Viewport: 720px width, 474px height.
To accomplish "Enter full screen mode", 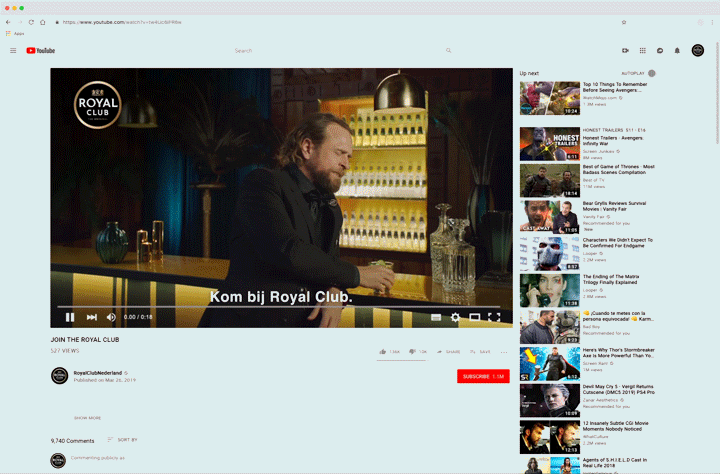I will pos(494,317).
